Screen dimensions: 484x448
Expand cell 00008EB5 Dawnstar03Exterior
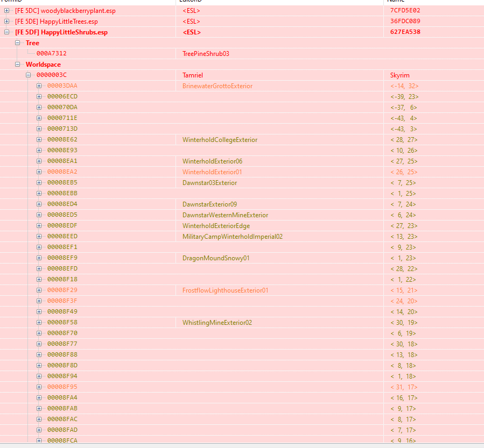[x=39, y=182]
